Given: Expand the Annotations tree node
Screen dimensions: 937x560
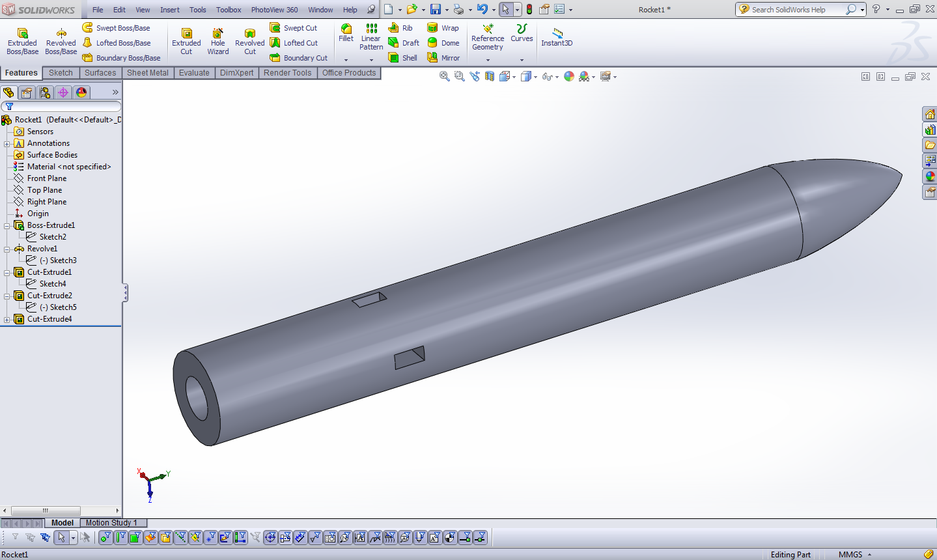Looking at the screenshot, I should point(7,144).
